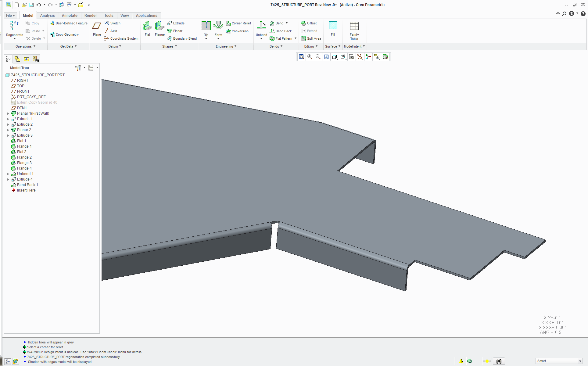
Task: Open the File menu
Action: (10, 16)
